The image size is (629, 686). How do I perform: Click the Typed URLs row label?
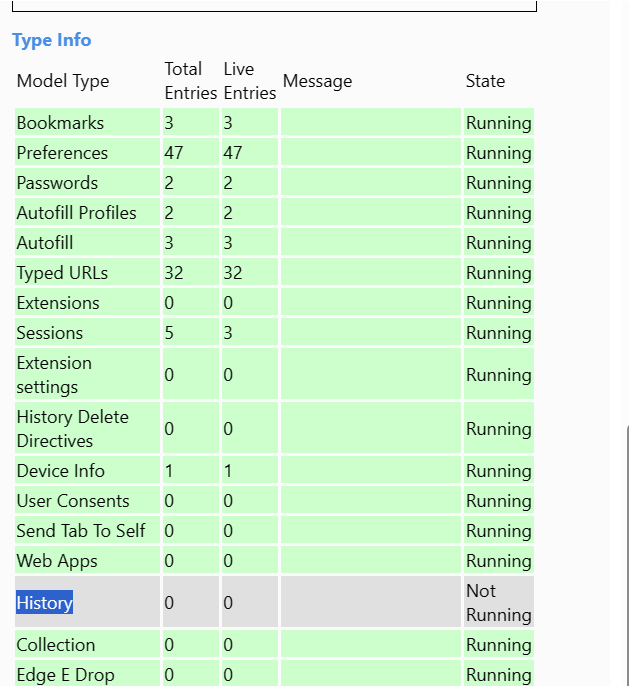(62, 273)
